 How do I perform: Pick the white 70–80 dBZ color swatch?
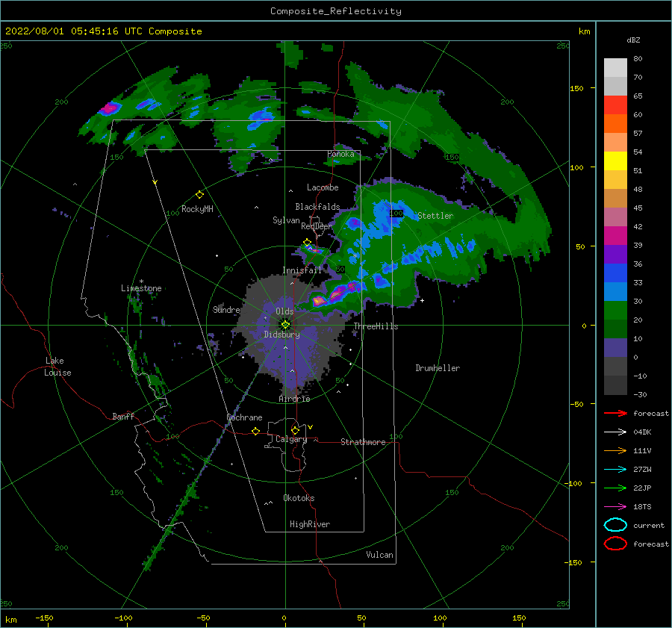tap(615, 68)
